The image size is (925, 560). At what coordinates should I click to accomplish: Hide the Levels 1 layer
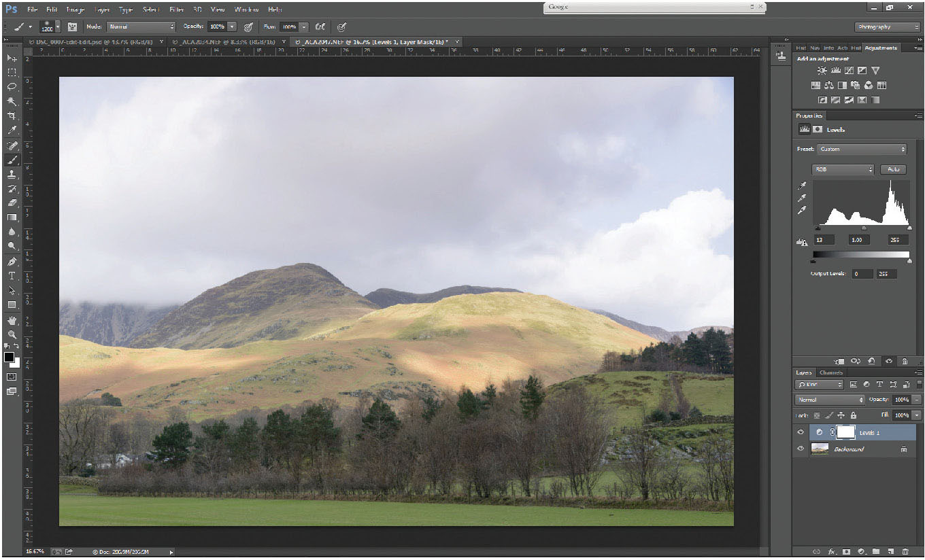point(801,432)
